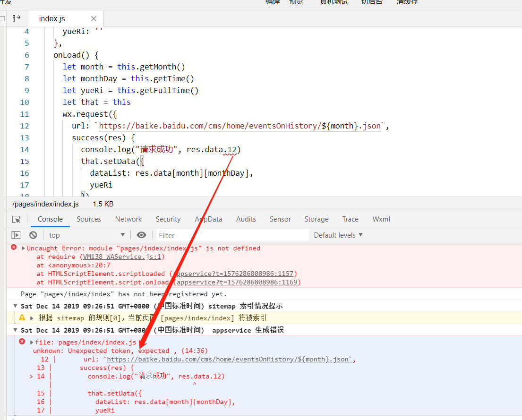522x420 pixels.
Task: Click the inspect element picker icon
Action: 17,220
